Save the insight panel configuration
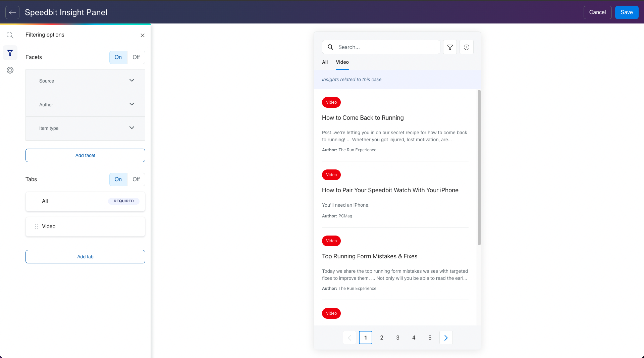The width and height of the screenshot is (644, 358). pyautogui.click(x=627, y=12)
